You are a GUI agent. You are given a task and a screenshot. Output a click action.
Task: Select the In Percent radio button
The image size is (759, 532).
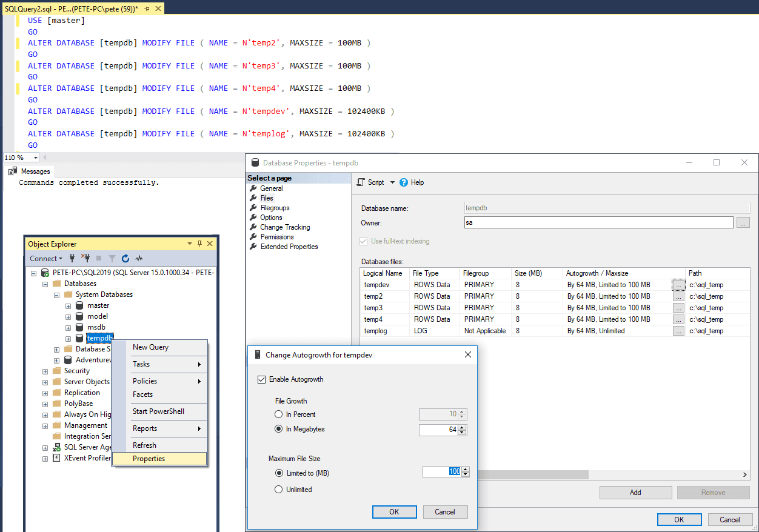279,414
